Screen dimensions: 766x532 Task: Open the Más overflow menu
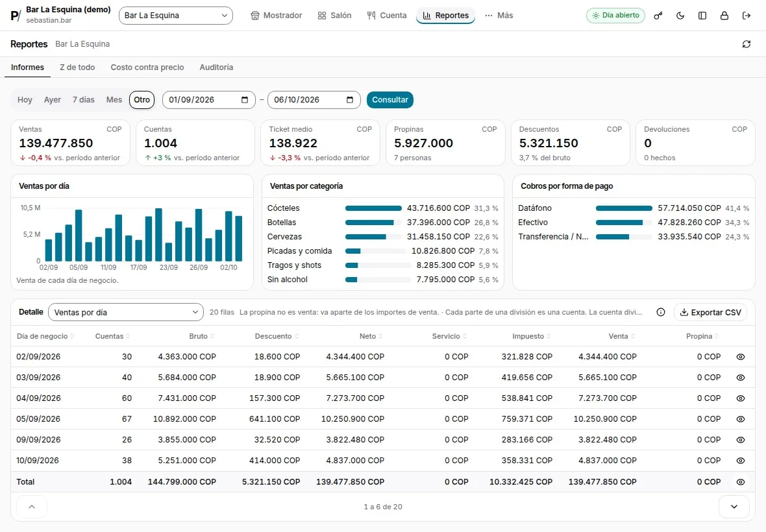[499, 16]
